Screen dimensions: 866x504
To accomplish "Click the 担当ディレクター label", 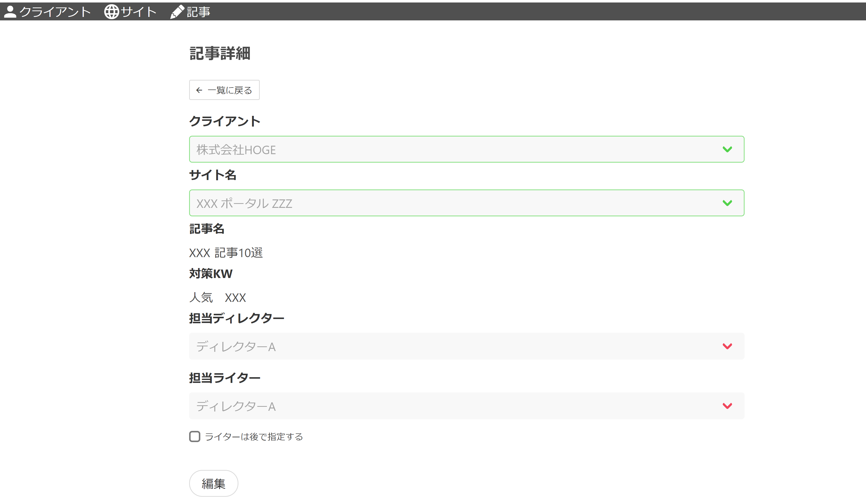I will [237, 318].
